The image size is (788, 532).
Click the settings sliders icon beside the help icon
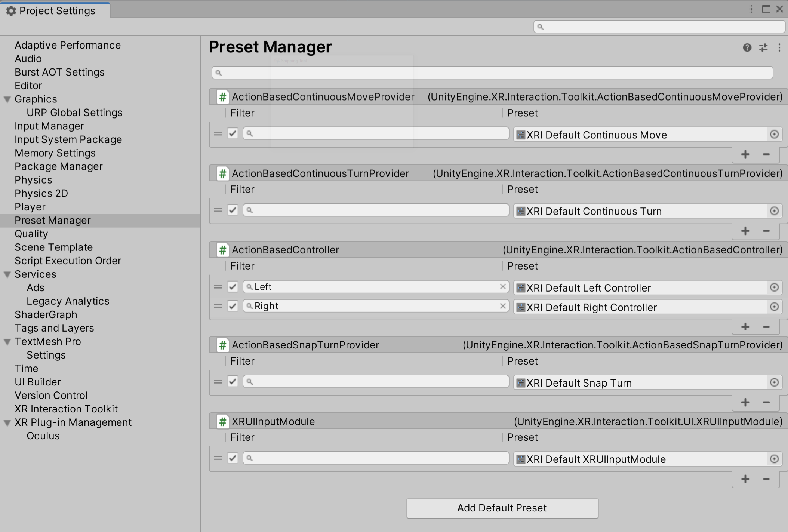coord(763,48)
